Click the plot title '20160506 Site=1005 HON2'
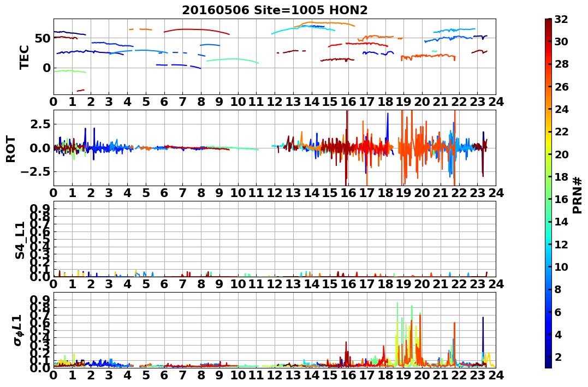This screenshot has width=588, height=387. [275, 10]
